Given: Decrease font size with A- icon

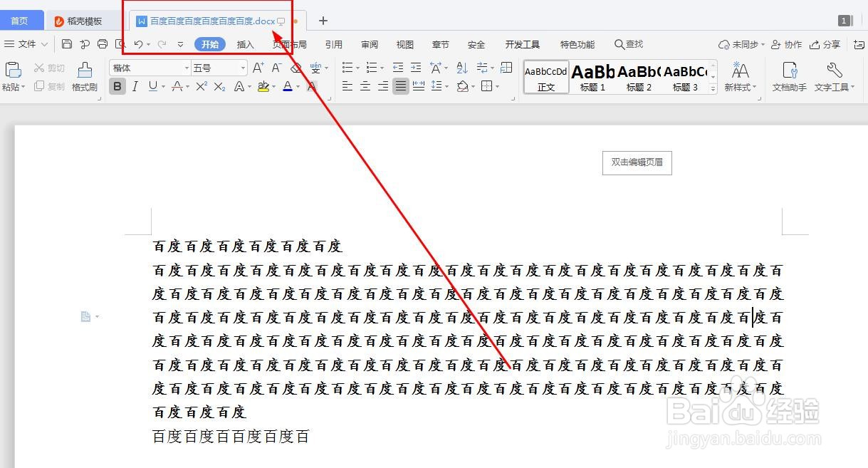Looking at the screenshot, I should click(277, 68).
